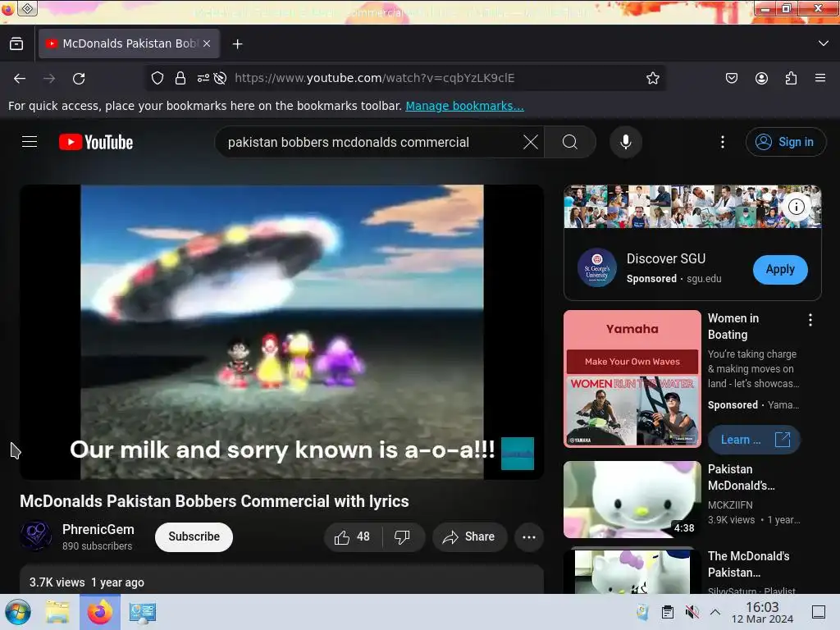Open the St. George's University logo
Viewport: 840px width, 630px height.
pyautogui.click(x=597, y=268)
